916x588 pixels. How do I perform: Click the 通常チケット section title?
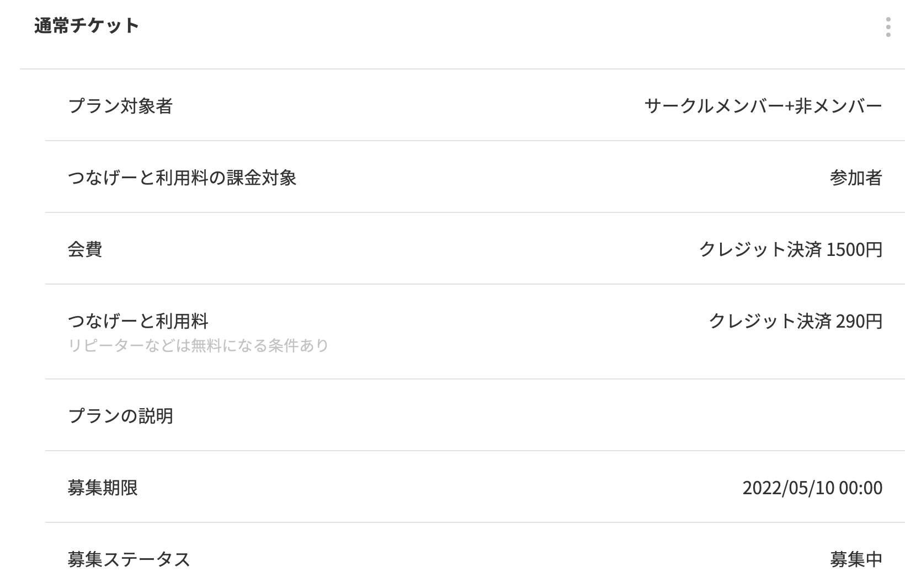pos(87,26)
